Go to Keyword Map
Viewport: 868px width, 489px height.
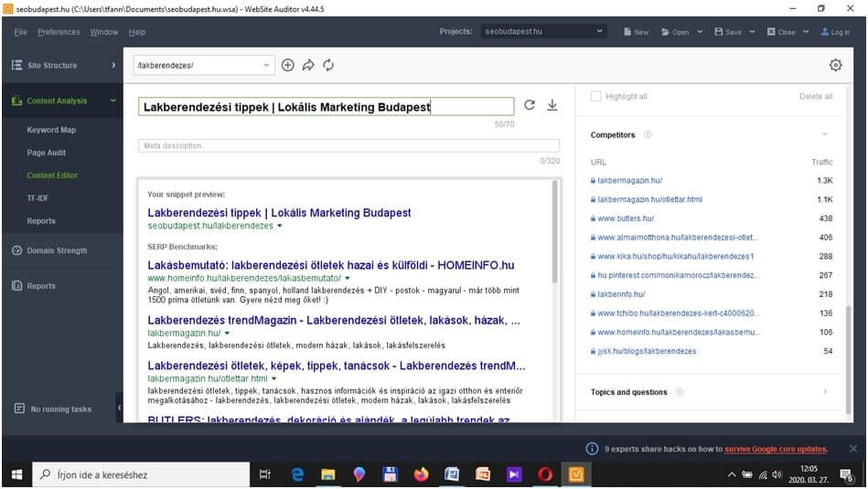coord(51,130)
